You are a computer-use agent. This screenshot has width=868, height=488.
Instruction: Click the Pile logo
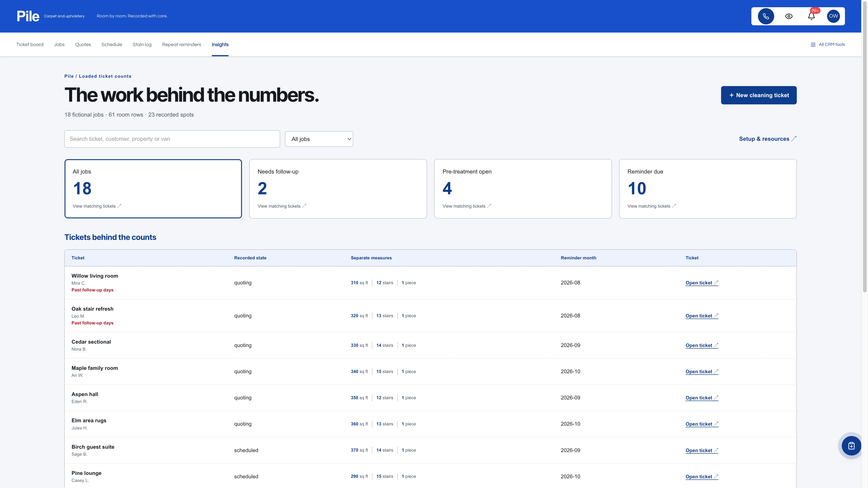click(x=28, y=16)
